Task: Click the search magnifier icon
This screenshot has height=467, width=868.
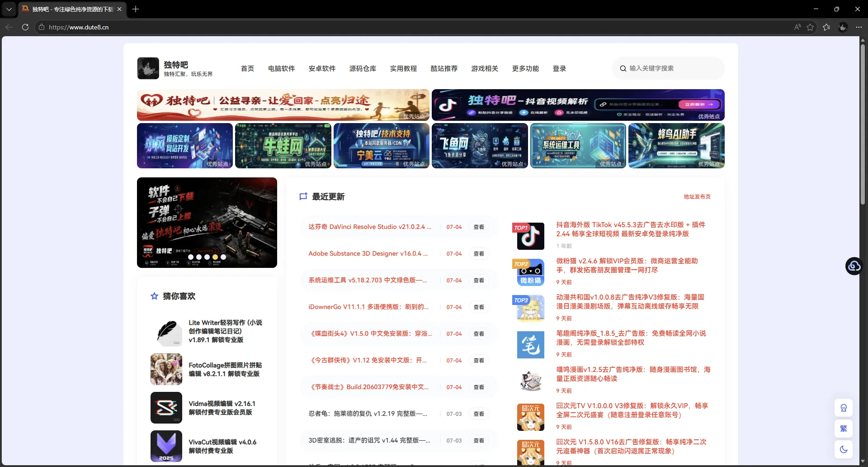Action: pyautogui.click(x=623, y=68)
